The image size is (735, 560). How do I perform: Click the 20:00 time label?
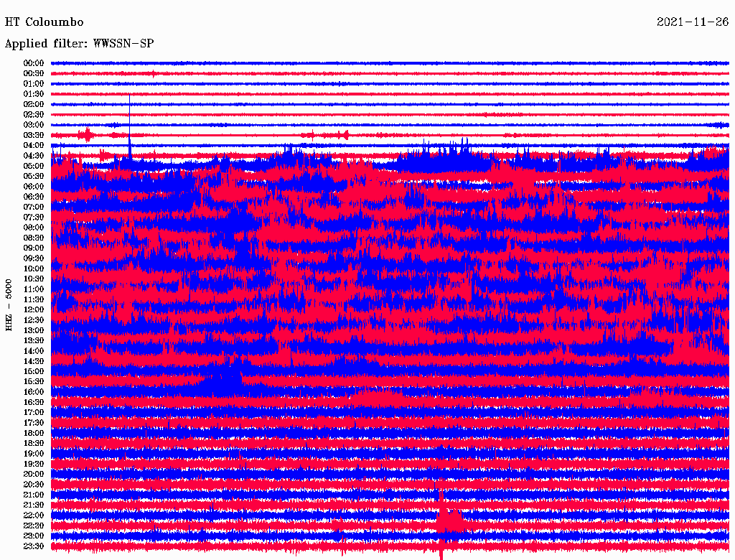coord(34,474)
